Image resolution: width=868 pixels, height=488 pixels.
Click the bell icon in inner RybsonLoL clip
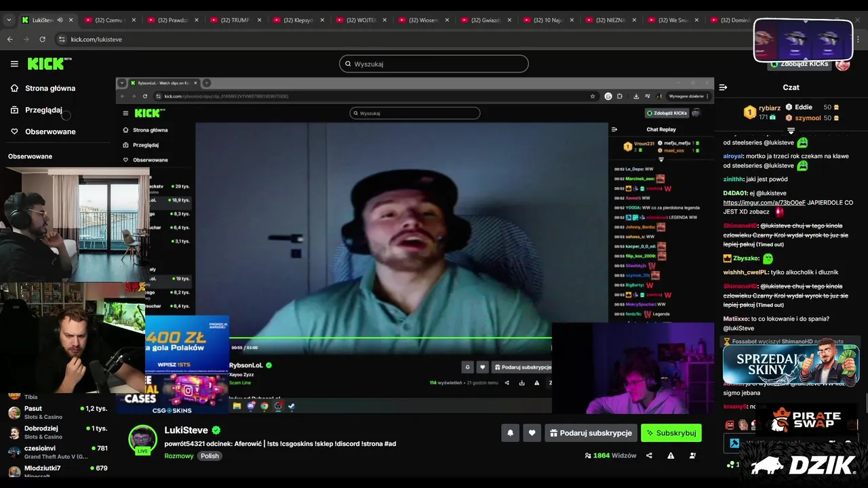tap(467, 367)
